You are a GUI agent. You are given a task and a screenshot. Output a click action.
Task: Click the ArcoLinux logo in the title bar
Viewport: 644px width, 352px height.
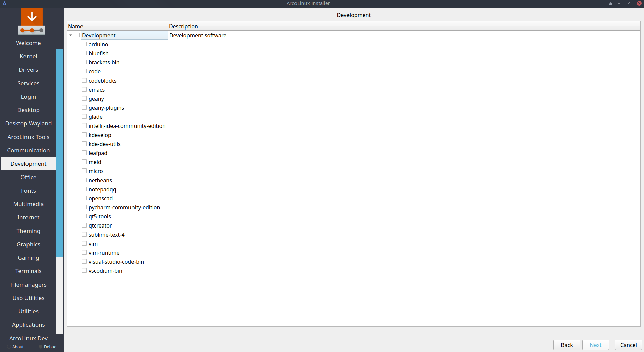tap(5, 3)
